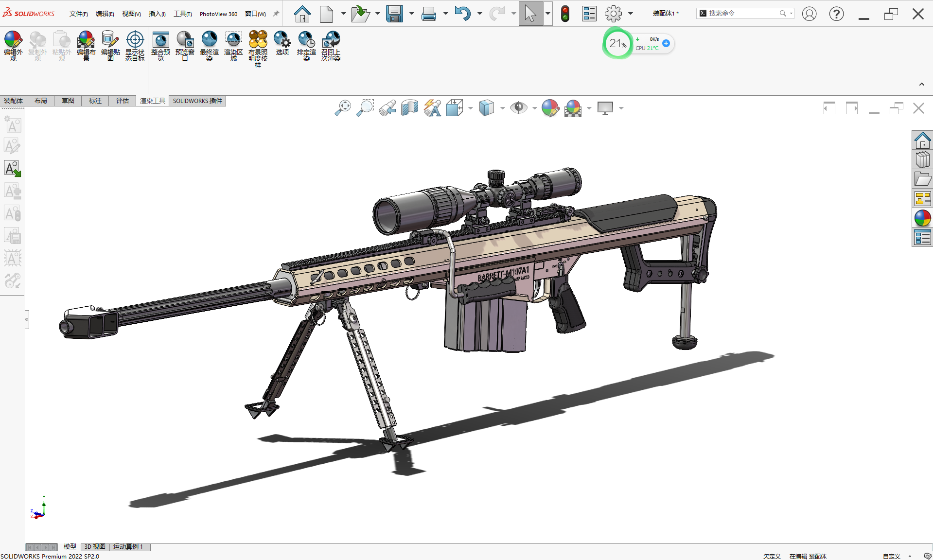933x560 pixels.
Task: Open Custom Properties in task pane
Action: [922, 238]
